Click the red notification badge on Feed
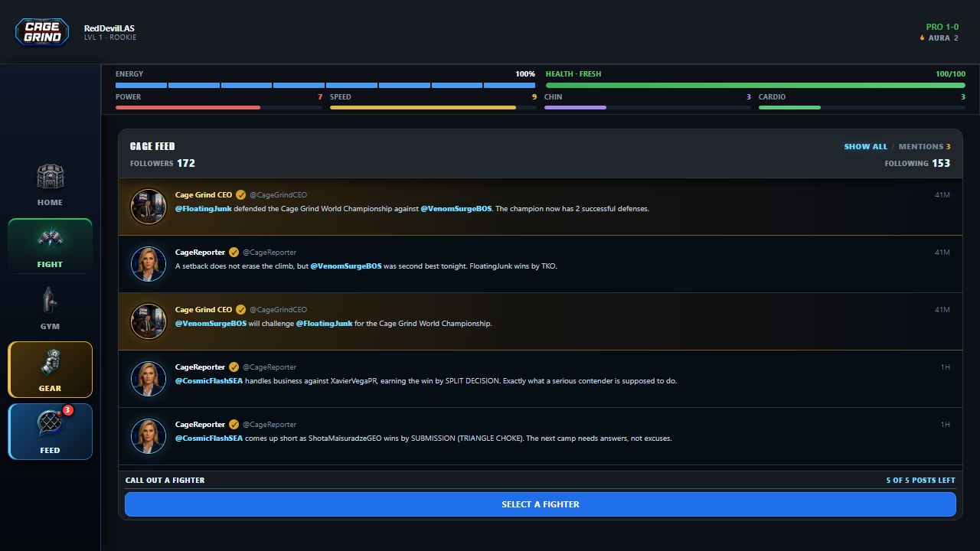980x551 pixels. pos(68,410)
